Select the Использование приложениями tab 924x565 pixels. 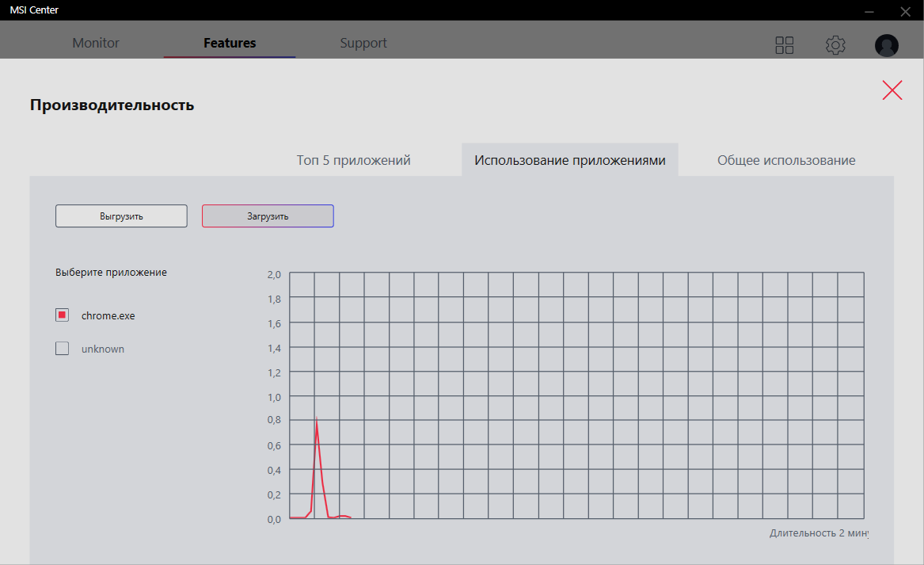[x=569, y=160]
